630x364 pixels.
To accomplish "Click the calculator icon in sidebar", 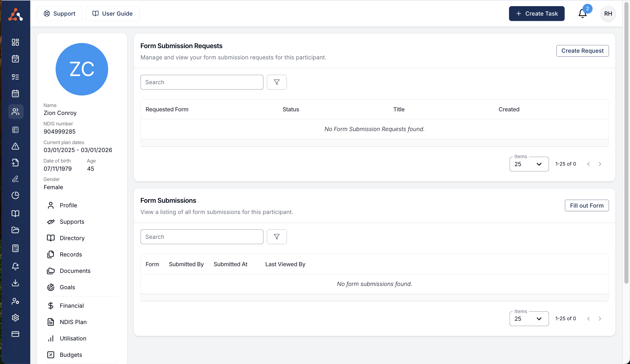I will tap(15, 248).
